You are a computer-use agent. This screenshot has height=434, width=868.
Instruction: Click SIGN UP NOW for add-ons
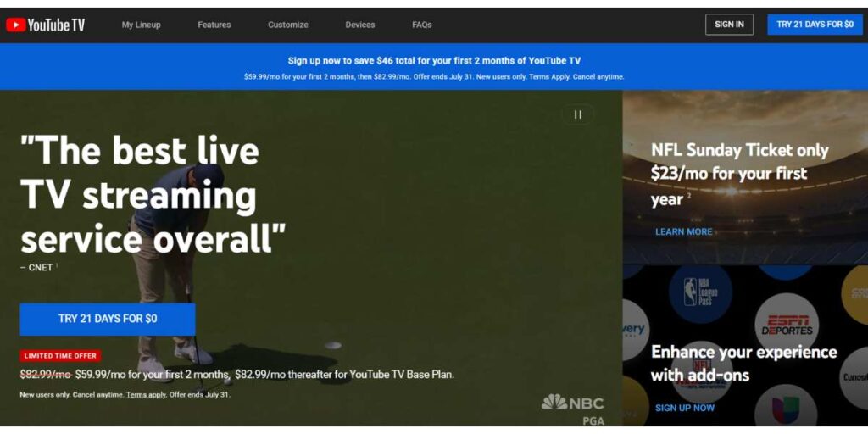(x=685, y=408)
